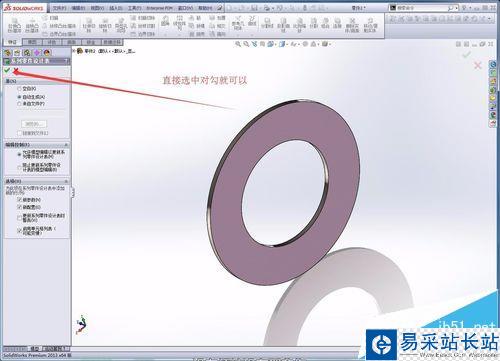
Task: Click the 浏览 (Browse) button
Action: tap(34, 124)
